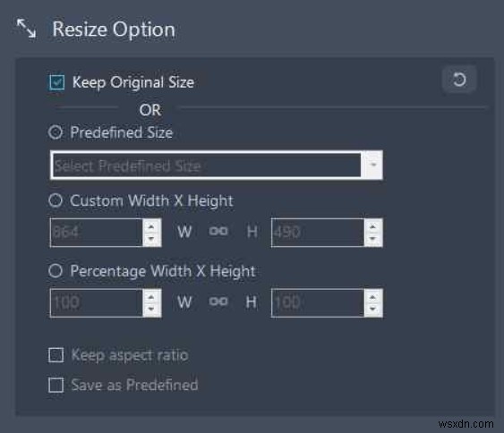
Task: Toggle the percentage width-height chain link icon
Action: click(x=218, y=301)
